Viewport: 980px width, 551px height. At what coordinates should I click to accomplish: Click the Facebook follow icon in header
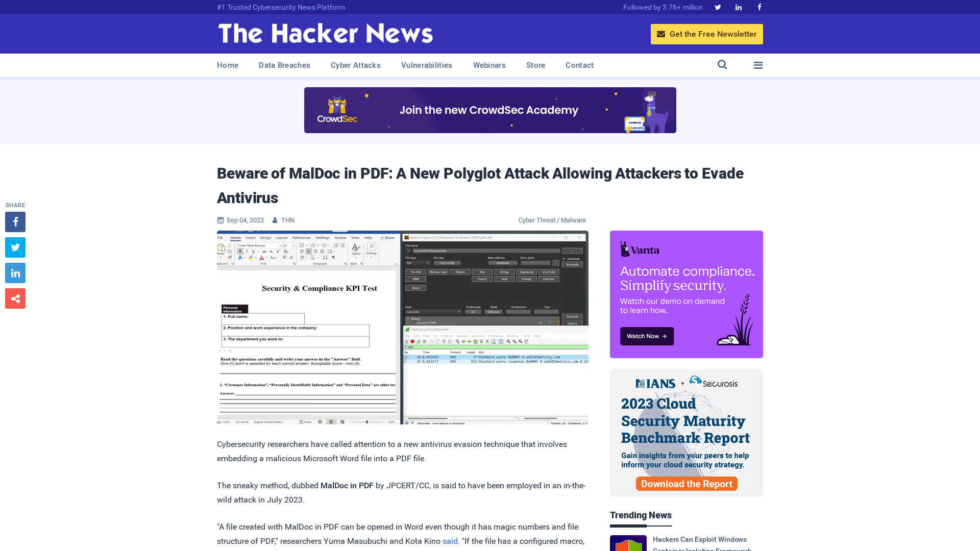(x=759, y=7)
